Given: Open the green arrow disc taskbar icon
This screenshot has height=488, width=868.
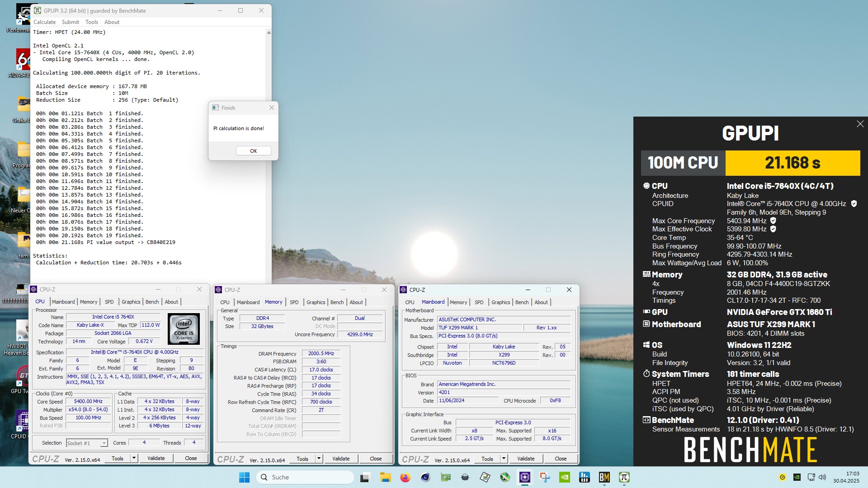Looking at the screenshot, I should pyautogui.click(x=505, y=477).
